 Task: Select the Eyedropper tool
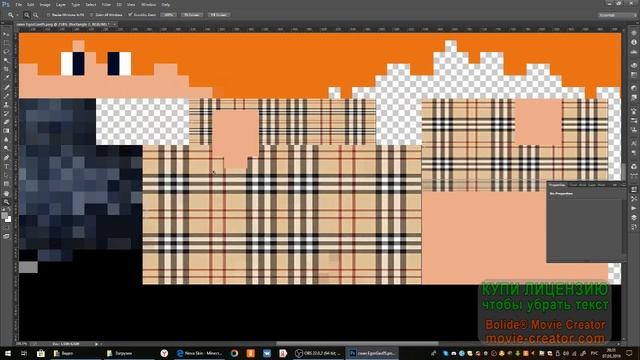(x=6, y=78)
